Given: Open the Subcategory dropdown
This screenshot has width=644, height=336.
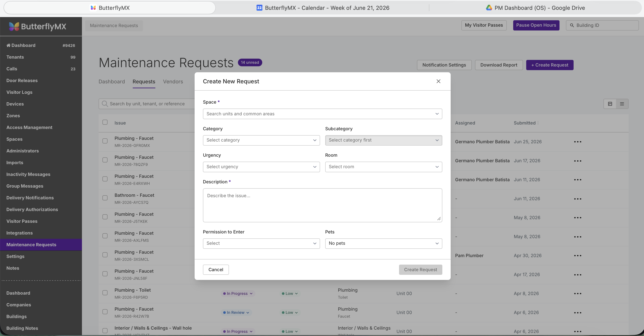Looking at the screenshot, I should [x=383, y=140].
